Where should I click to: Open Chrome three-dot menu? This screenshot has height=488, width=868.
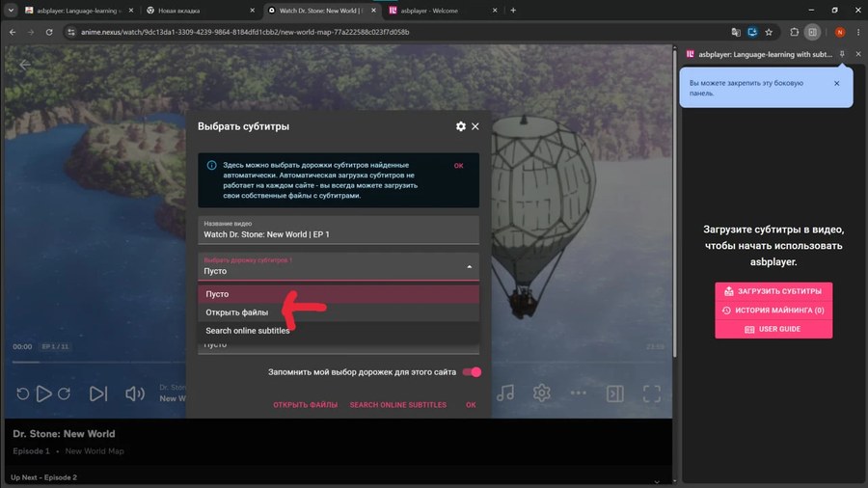[x=858, y=32]
